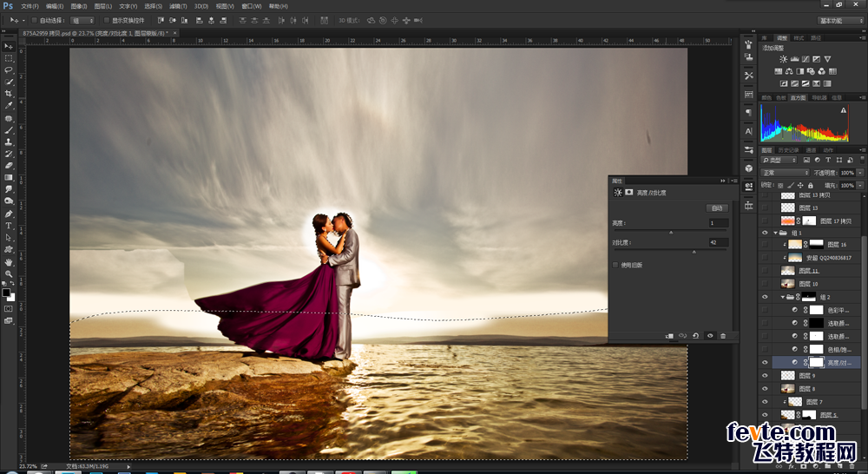
Task: Click the 自动 auto button in Properties
Action: [717, 208]
